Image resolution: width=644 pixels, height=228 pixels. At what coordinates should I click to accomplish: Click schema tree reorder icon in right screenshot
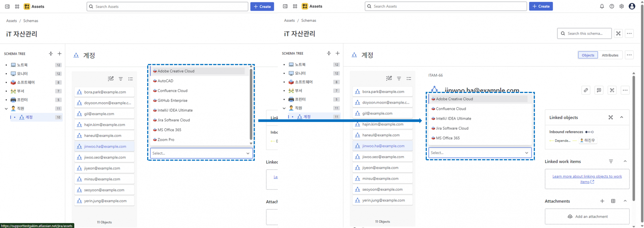pos(329,53)
